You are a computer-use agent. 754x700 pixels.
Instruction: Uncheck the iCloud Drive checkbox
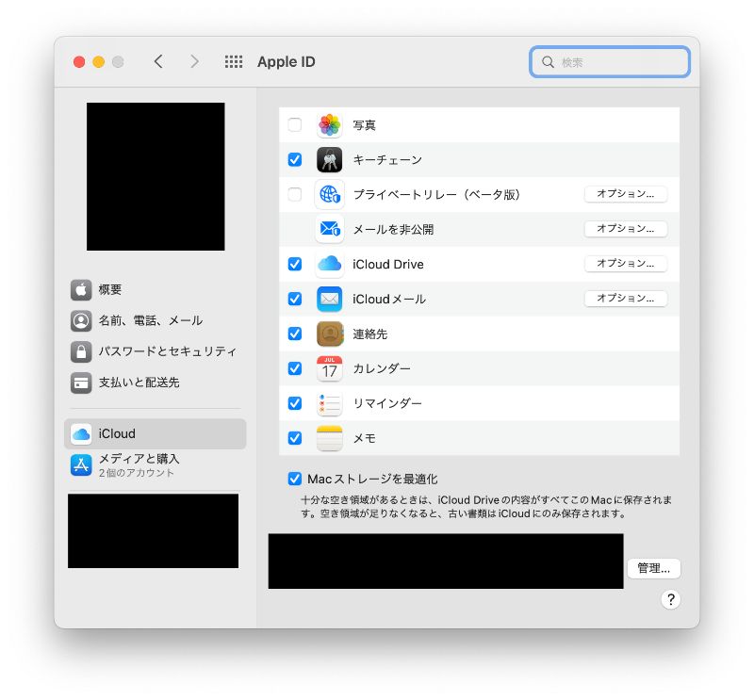coord(295,264)
